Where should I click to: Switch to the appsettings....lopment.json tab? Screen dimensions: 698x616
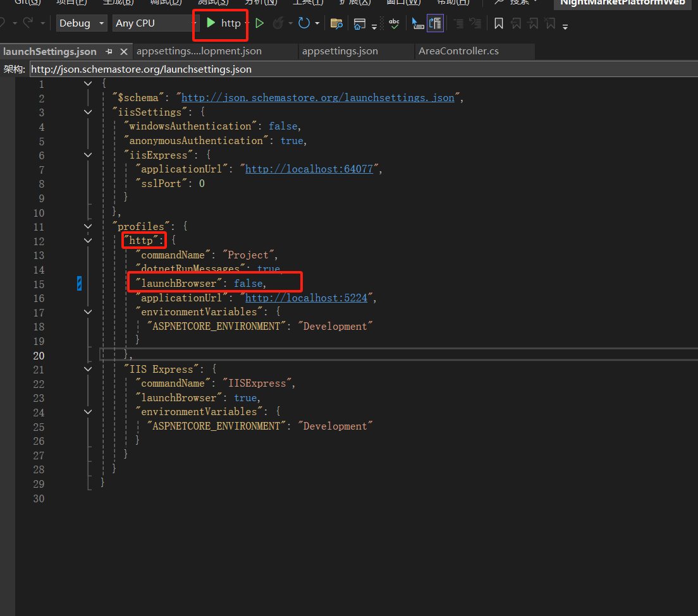[x=199, y=51]
